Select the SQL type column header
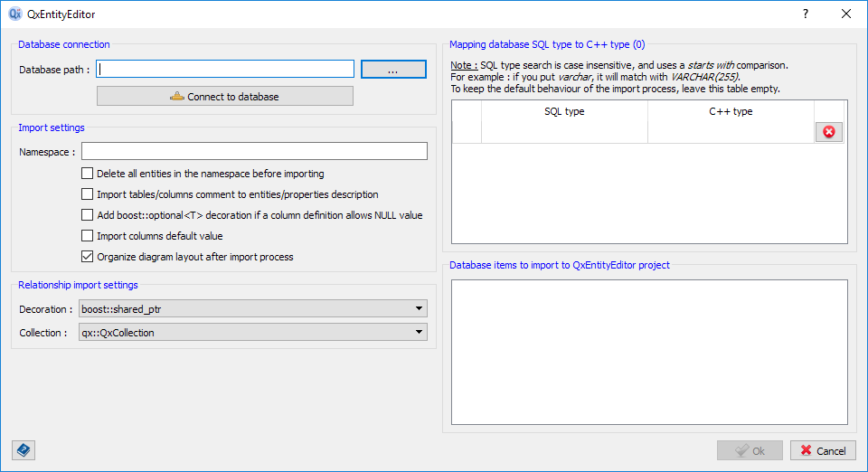The height and width of the screenshot is (472, 868). click(564, 112)
